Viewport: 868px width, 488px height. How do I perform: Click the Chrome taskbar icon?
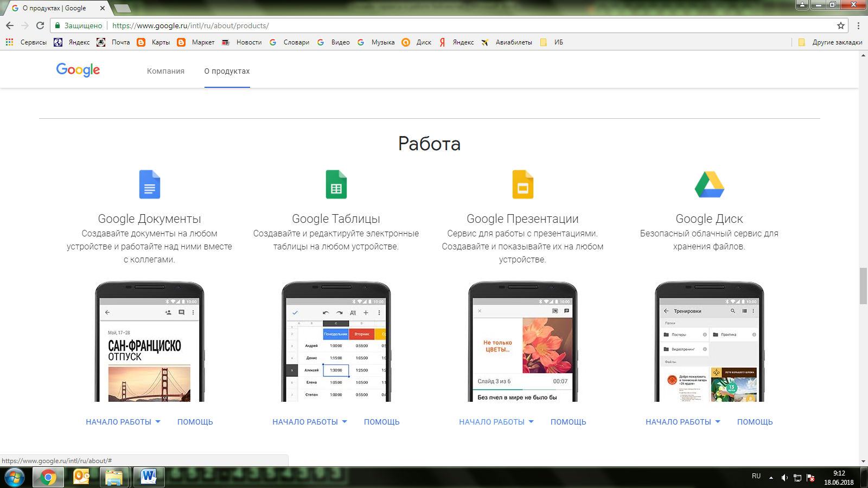[x=48, y=477]
